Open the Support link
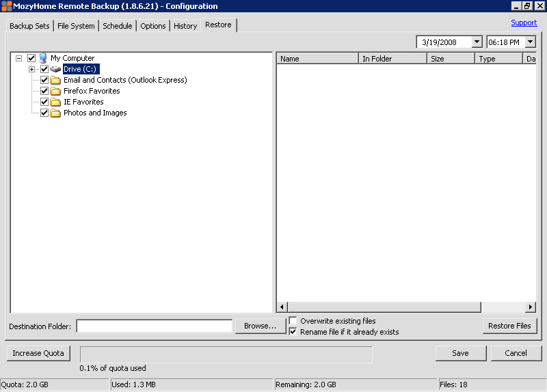The width and height of the screenshot is (547, 392). 524,23
